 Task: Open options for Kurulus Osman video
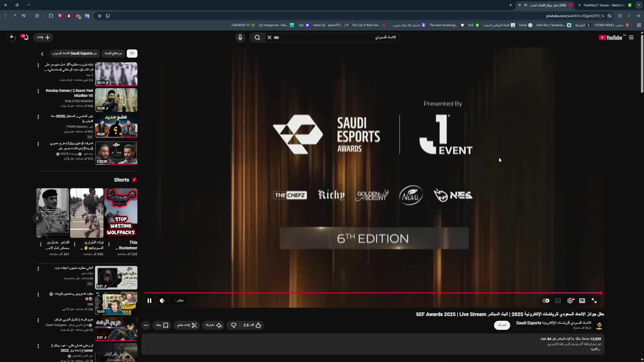[38, 91]
